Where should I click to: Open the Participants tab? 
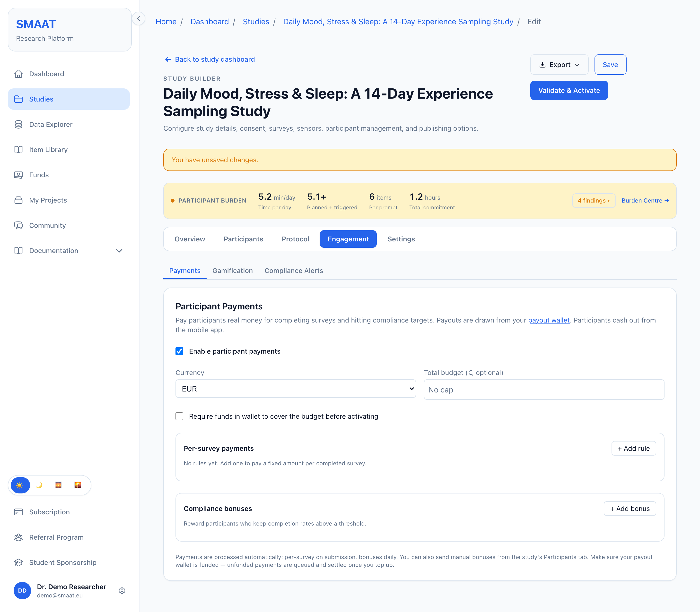coord(243,239)
